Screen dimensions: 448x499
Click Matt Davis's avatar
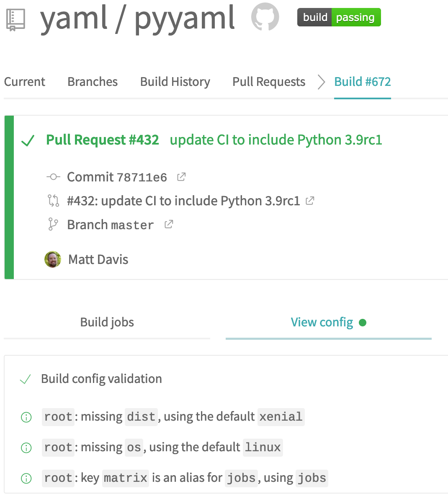click(x=53, y=259)
